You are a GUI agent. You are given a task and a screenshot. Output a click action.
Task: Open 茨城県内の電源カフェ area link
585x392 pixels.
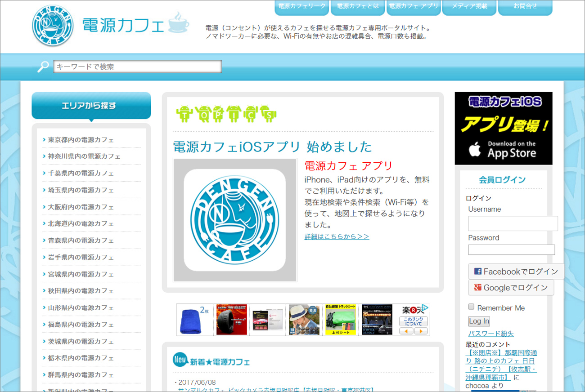pyautogui.click(x=81, y=341)
